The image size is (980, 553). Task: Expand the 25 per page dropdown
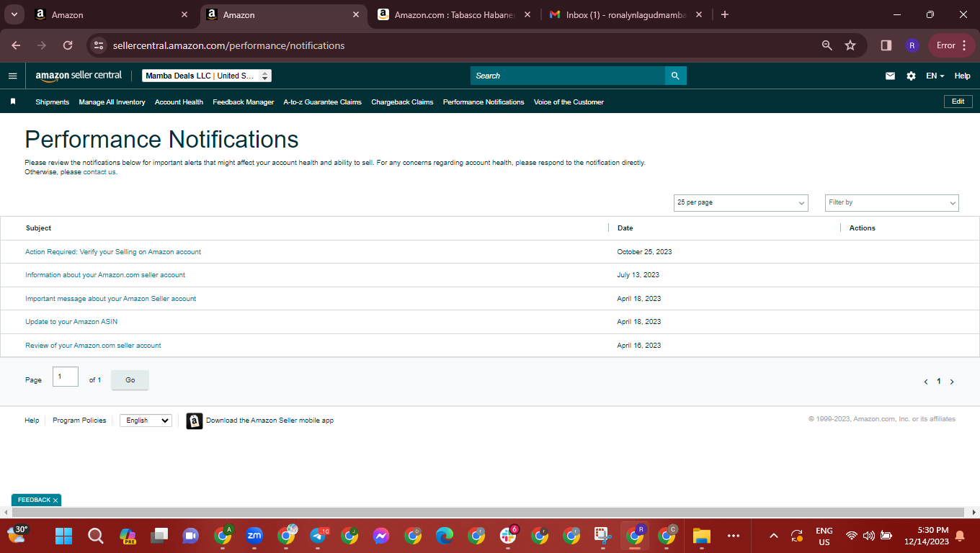point(741,203)
